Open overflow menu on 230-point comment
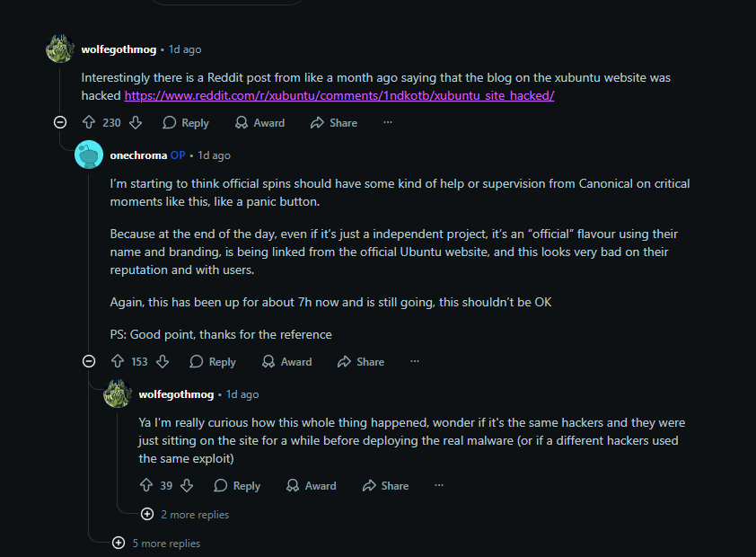Screen dimensions: 756x557 [x=388, y=123]
